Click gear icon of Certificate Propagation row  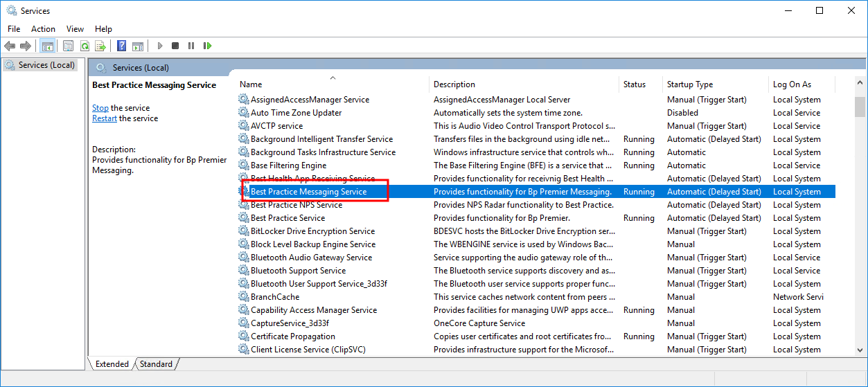pyautogui.click(x=244, y=336)
